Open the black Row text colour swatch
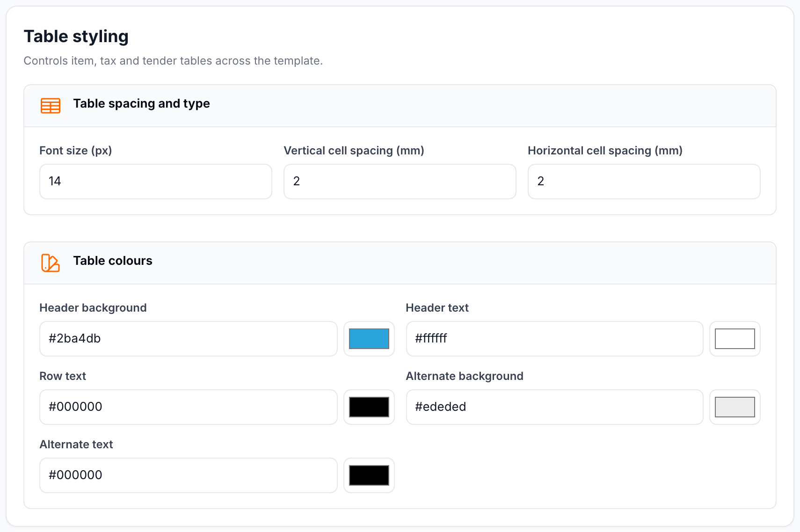This screenshot has width=800, height=532. pos(369,407)
